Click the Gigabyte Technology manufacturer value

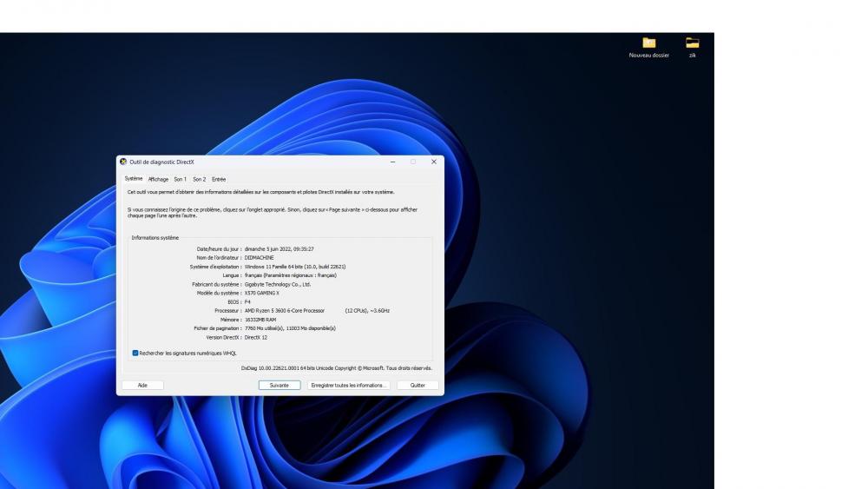coord(278,284)
